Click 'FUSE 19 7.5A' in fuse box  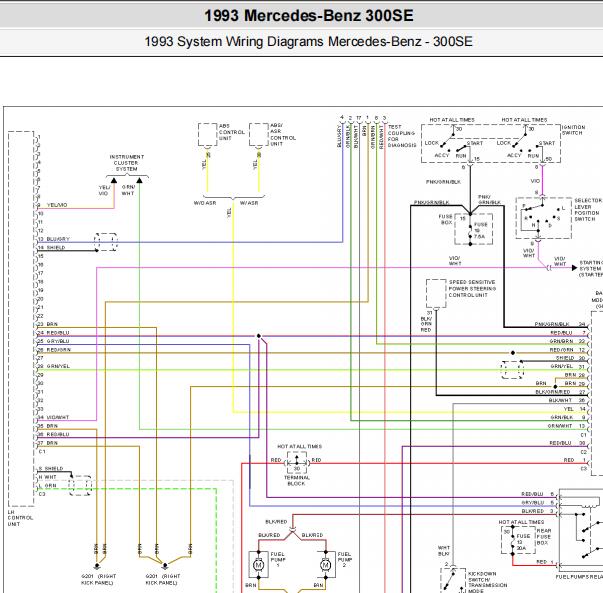tap(480, 230)
